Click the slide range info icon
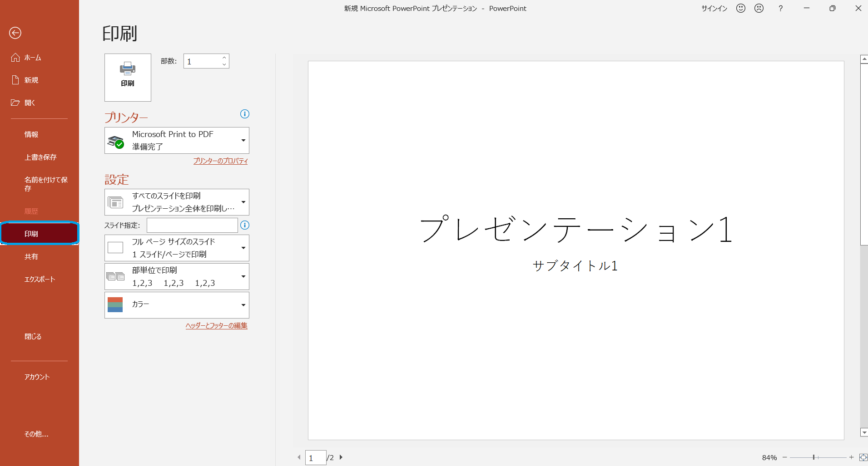Image resolution: width=868 pixels, height=466 pixels. coord(245,225)
